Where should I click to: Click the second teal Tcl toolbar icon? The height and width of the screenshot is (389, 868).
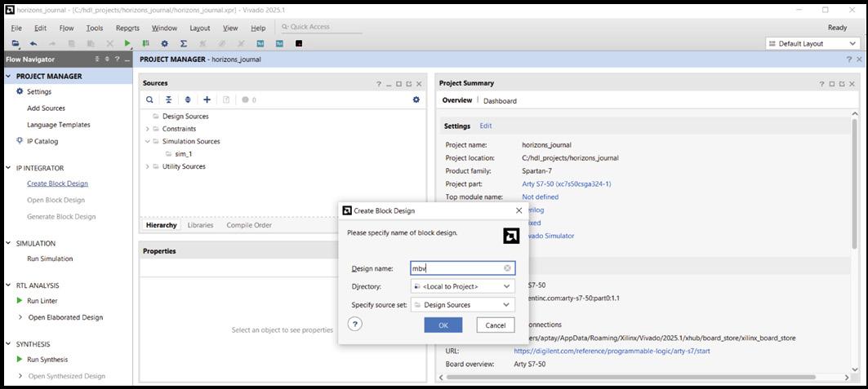[x=279, y=44]
